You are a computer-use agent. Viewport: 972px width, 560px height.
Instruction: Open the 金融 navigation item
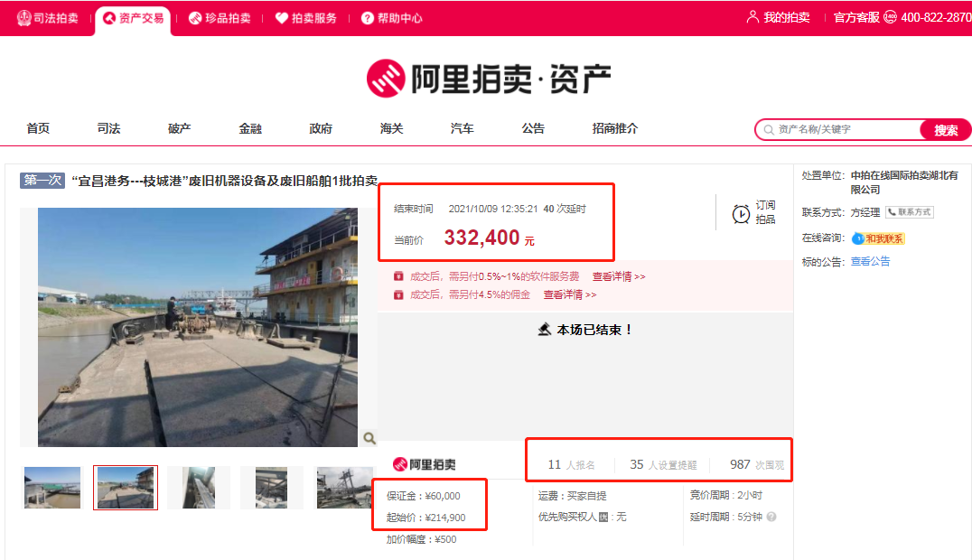[x=250, y=128]
